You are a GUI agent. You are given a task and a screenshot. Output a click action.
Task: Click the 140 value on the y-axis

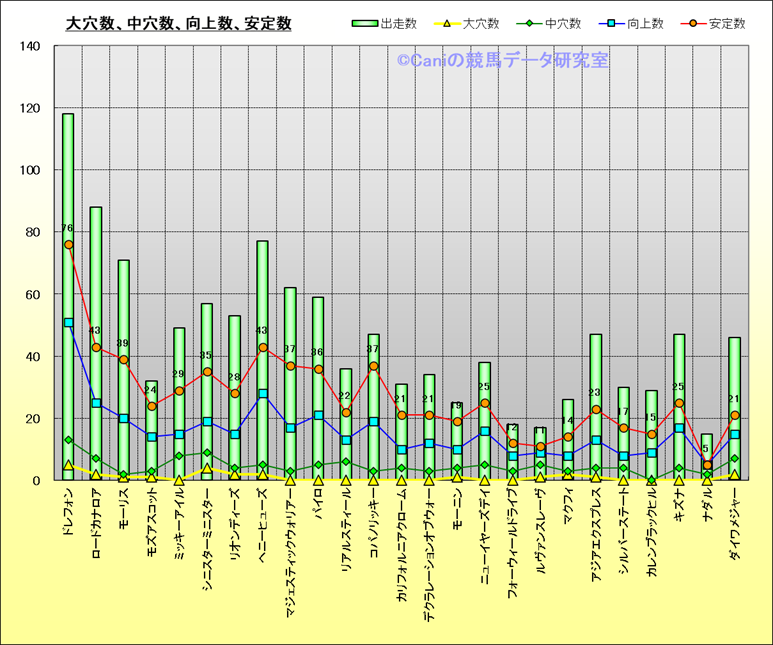click(29, 46)
